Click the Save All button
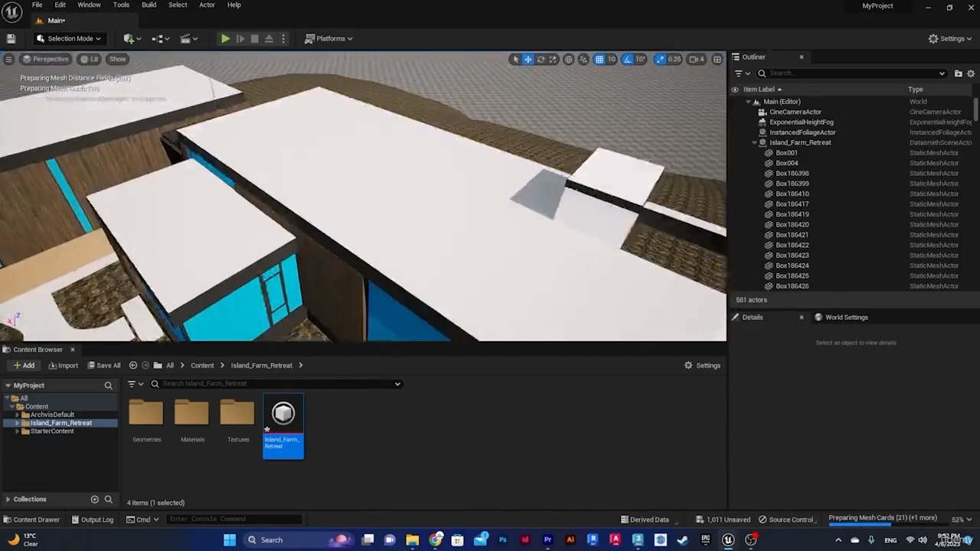The image size is (980, 551). pos(103,365)
